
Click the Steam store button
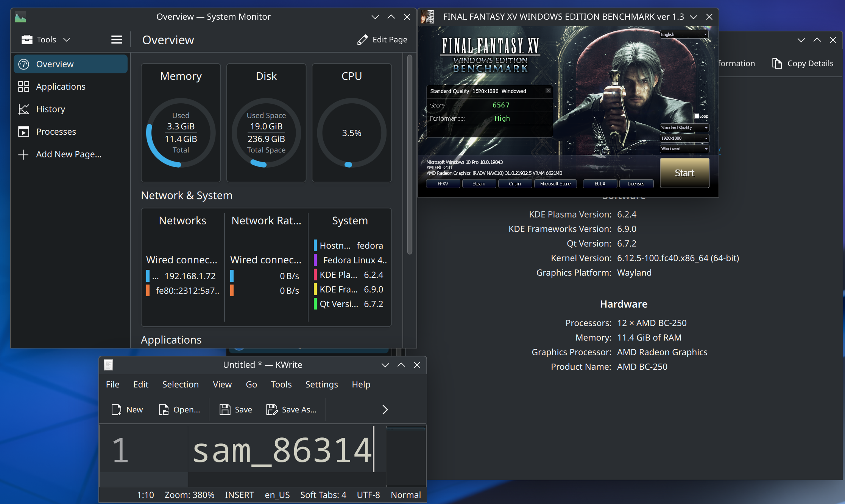coord(479,184)
